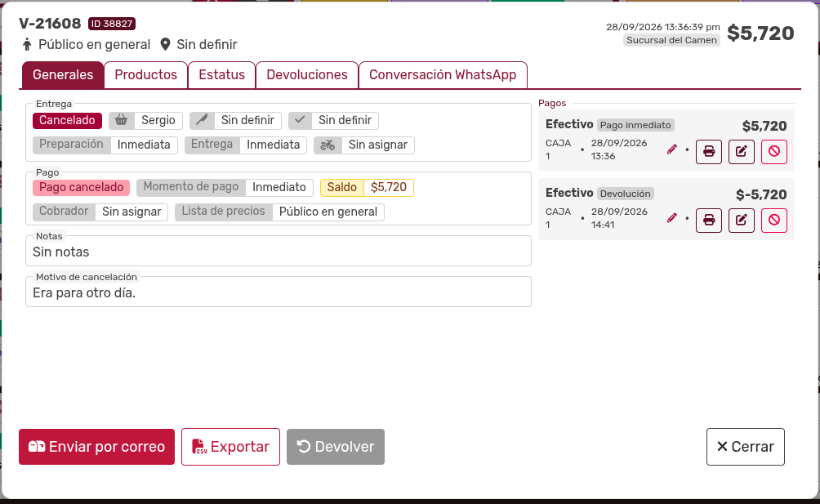Click the Sin notas text
The width and height of the screenshot is (820, 504).
click(61, 252)
